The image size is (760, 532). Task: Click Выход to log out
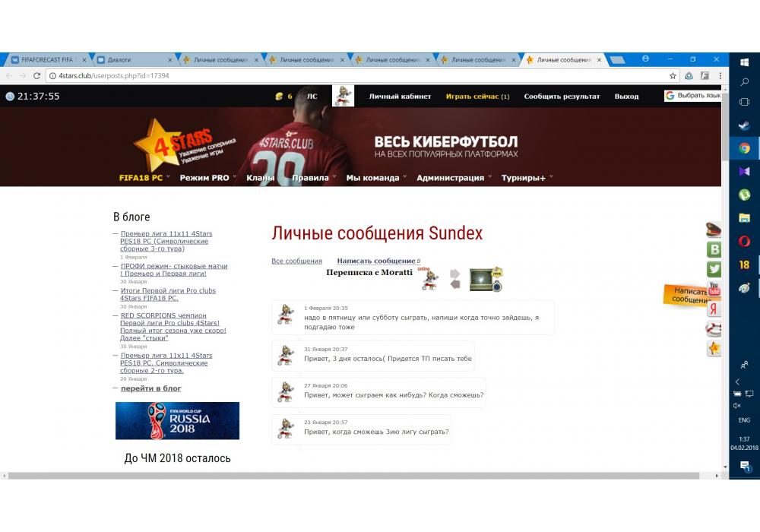pyautogui.click(x=626, y=97)
